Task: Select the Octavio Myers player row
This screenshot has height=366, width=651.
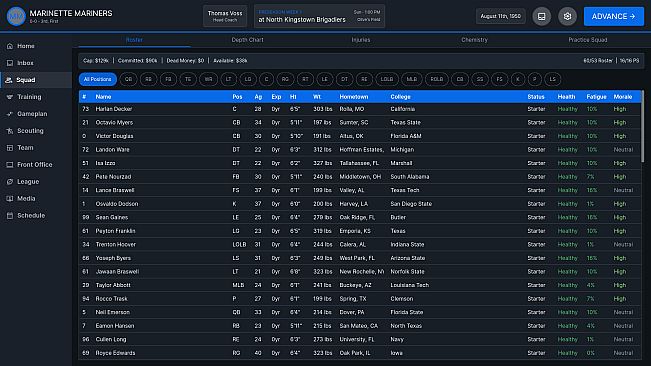Action: (x=360, y=122)
